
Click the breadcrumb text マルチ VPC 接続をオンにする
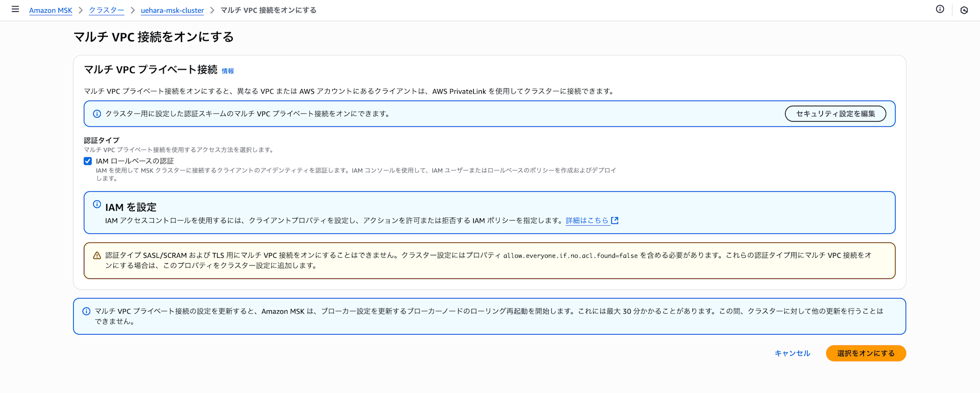click(269, 10)
